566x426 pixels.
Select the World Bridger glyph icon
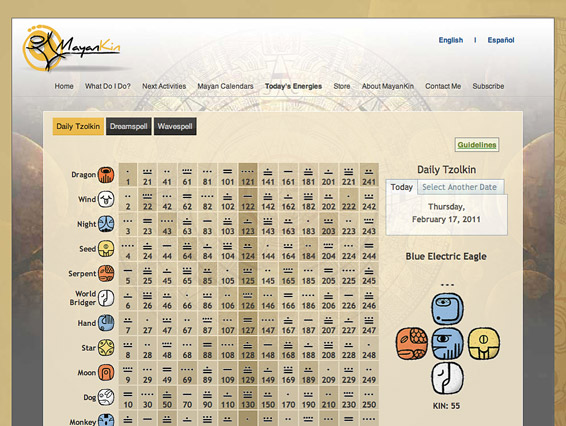coord(106,298)
